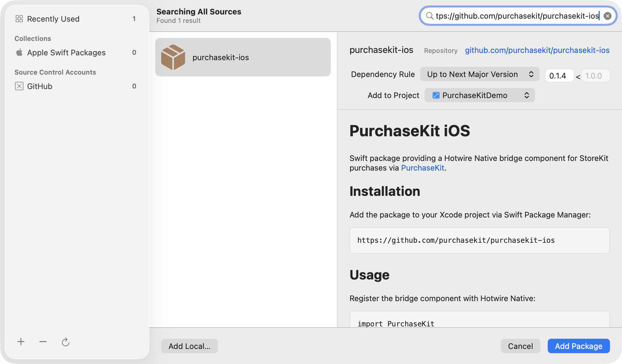Click the add source plus icon
622x364 pixels.
tap(21, 342)
